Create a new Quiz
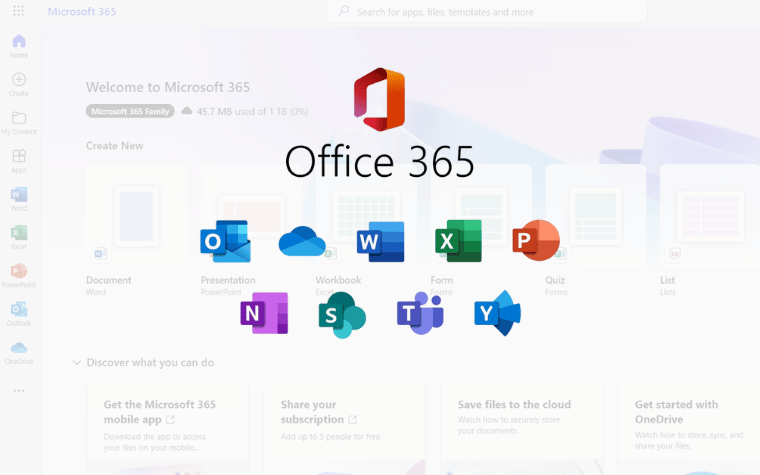The image size is (760, 475). coord(596,230)
